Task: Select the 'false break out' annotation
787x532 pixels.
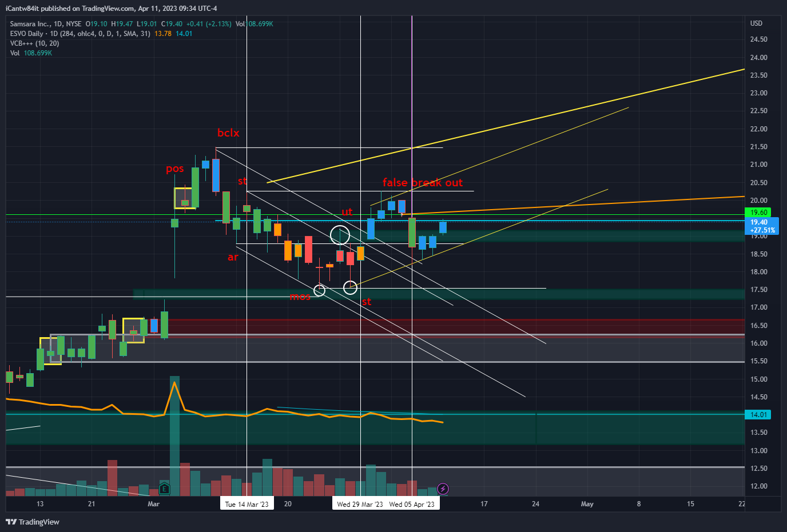Action: click(423, 182)
